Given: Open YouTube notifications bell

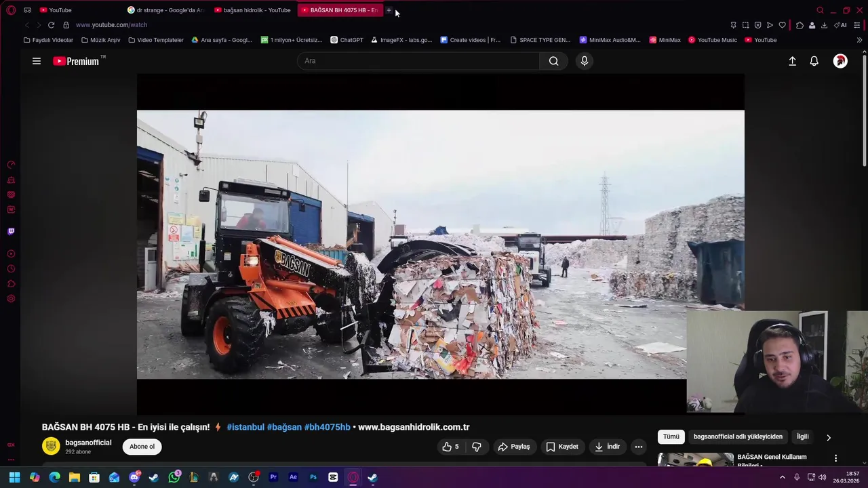Looking at the screenshot, I should pos(814,61).
